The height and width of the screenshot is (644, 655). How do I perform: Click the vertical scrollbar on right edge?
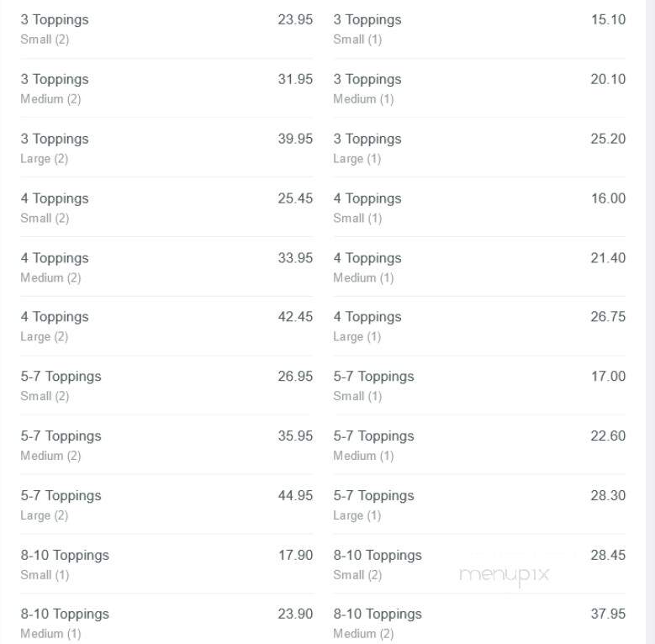650,322
